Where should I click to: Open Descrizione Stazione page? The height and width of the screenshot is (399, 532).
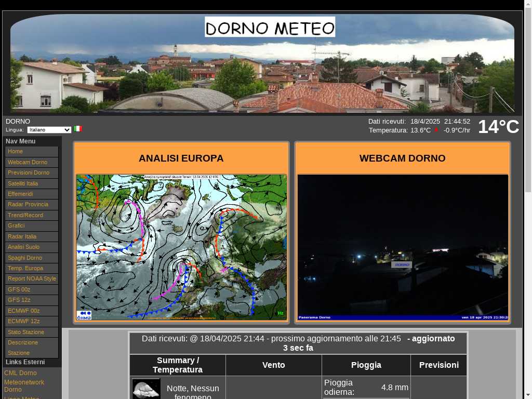click(x=32, y=348)
